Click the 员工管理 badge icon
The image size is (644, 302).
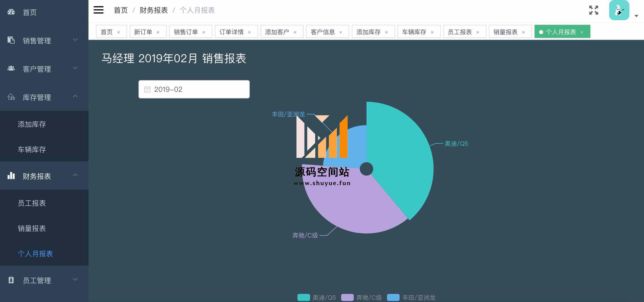click(x=11, y=280)
